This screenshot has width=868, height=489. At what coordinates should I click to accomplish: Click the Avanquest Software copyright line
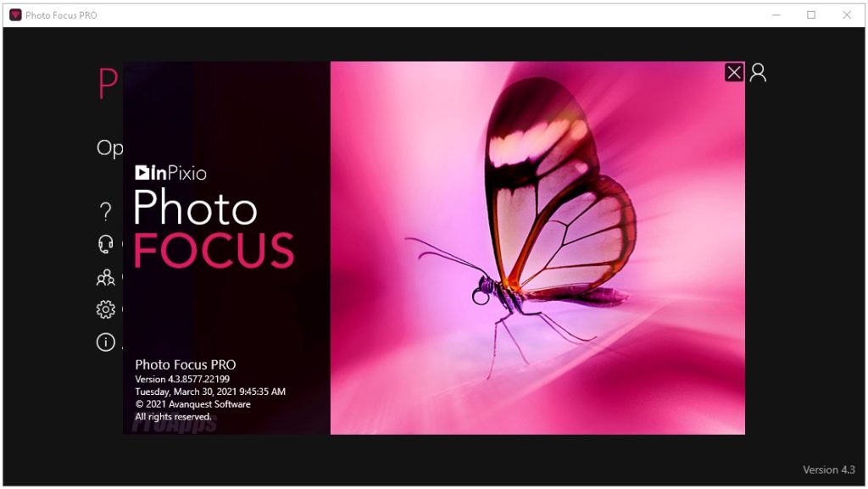click(x=192, y=404)
